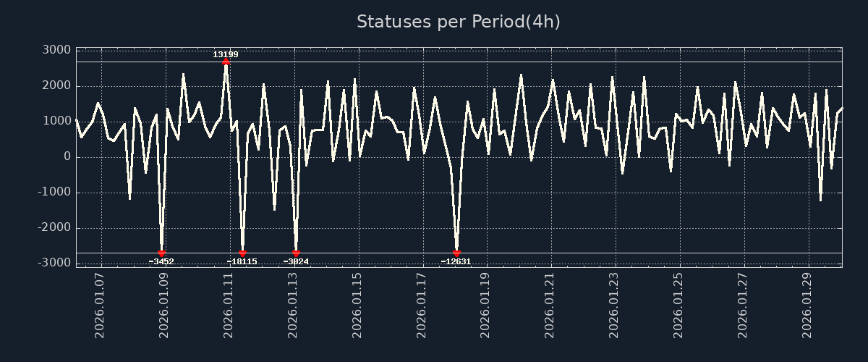868x362 pixels.
Task: Click the 3000 y-axis tick label
Action: tap(57, 50)
